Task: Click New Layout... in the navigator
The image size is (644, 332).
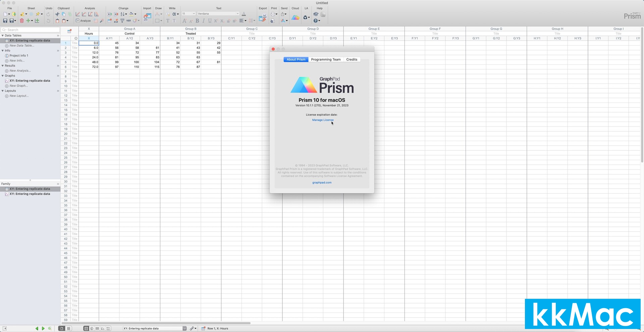Action: click(19, 96)
